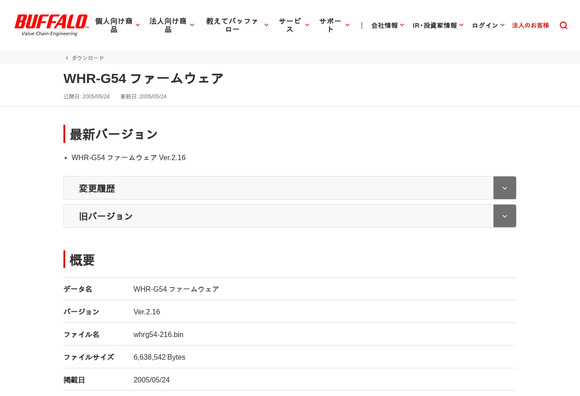Click 掲載日 value 2005/05/24
This screenshot has height=396, width=580.
152,380
